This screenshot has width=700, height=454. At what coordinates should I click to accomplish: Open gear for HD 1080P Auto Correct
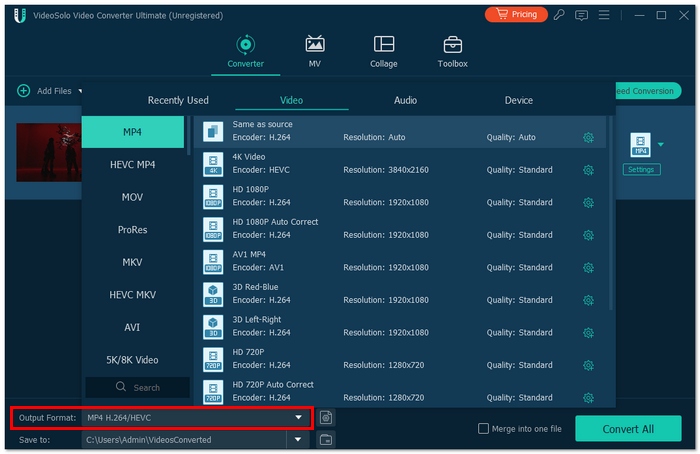coord(588,235)
